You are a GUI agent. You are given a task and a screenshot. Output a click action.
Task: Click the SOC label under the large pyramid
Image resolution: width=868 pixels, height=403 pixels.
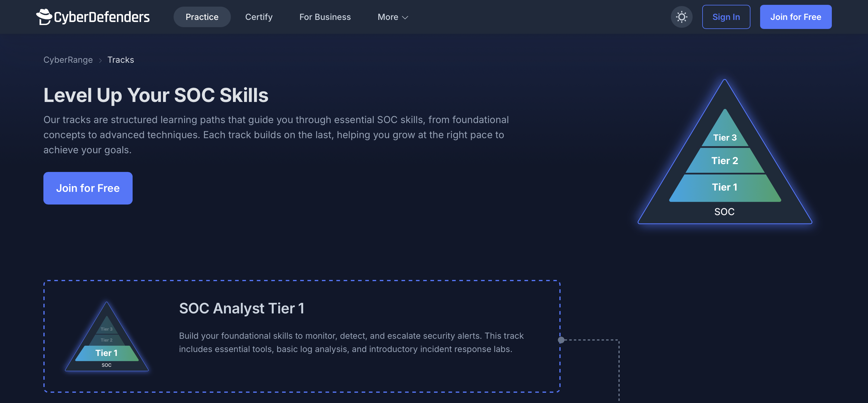point(725,212)
